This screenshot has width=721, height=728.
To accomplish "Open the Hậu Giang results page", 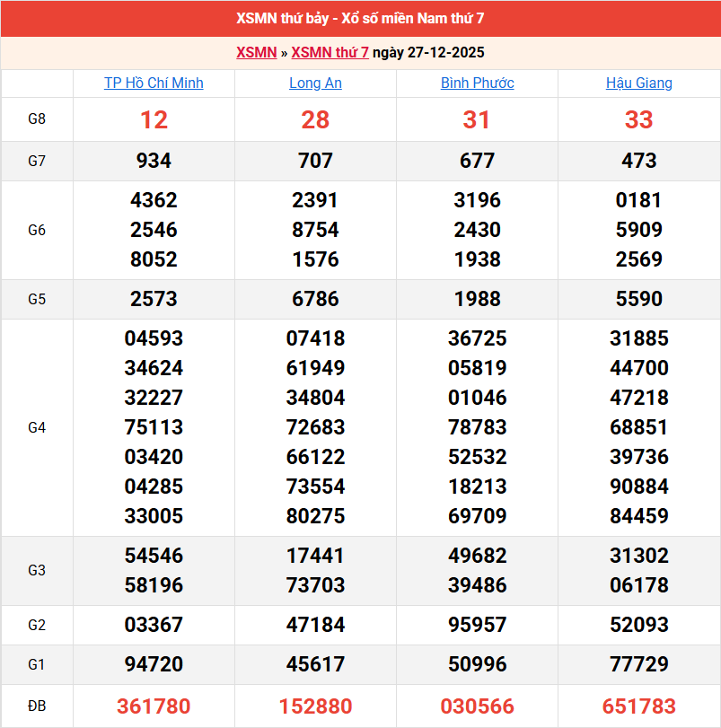I will (639, 83).
